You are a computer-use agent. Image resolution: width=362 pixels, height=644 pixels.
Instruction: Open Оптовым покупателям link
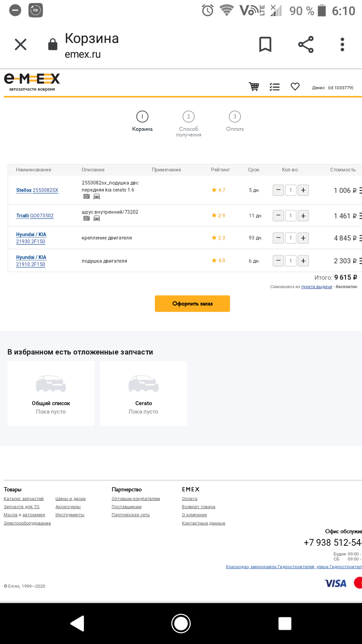pyautogui.click(x=136, y=499)
